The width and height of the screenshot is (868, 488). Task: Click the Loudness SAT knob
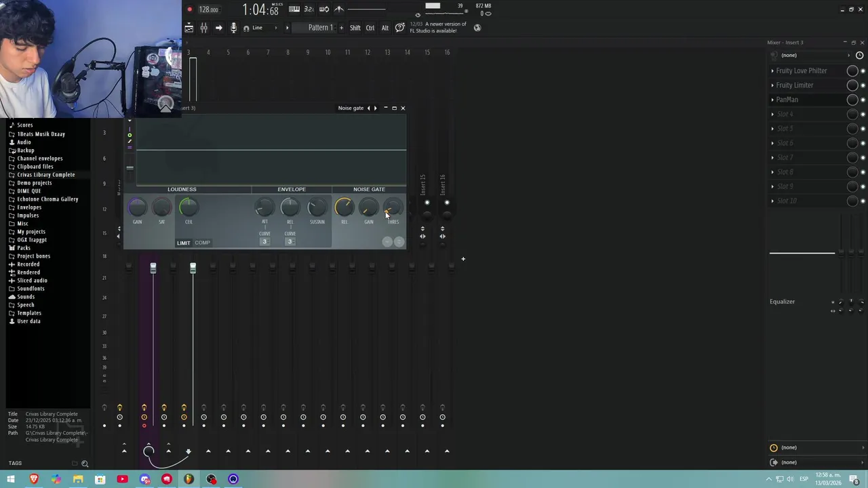click(161, 207)
